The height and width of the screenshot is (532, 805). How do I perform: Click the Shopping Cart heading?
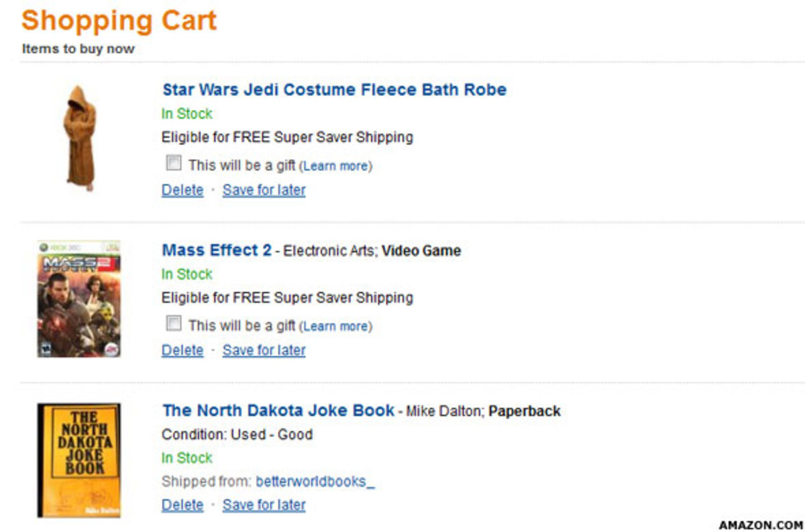(119, 20)
